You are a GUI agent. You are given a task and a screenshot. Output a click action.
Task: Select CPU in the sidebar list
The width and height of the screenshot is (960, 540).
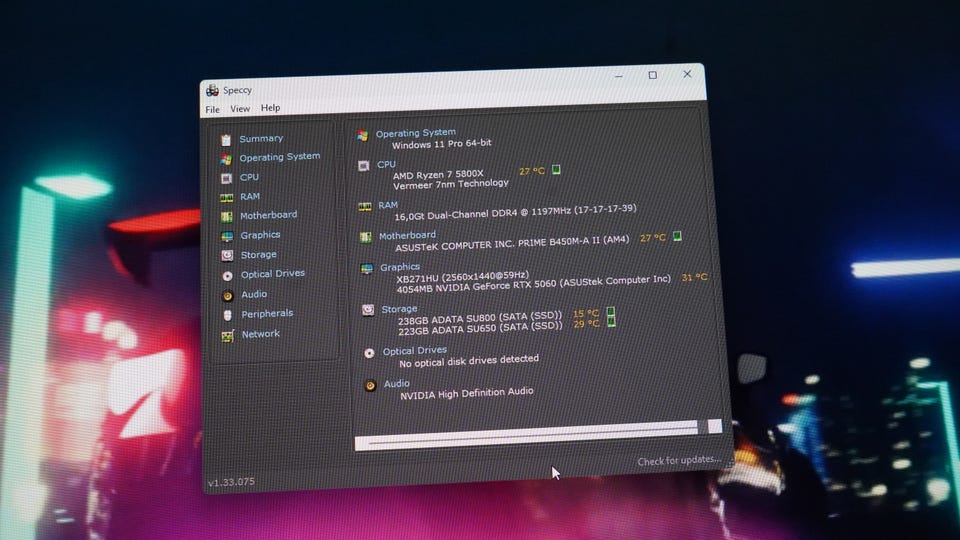tap(249, 178)
